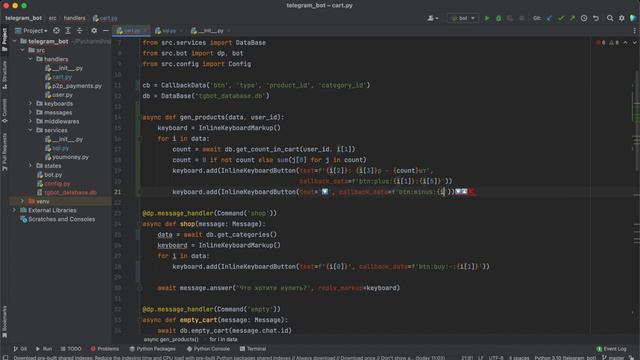This screenshot has height=360, width=640.
Task: Click the 'async gen_products()' editor breadcrumb
Action: click(171, 340)
